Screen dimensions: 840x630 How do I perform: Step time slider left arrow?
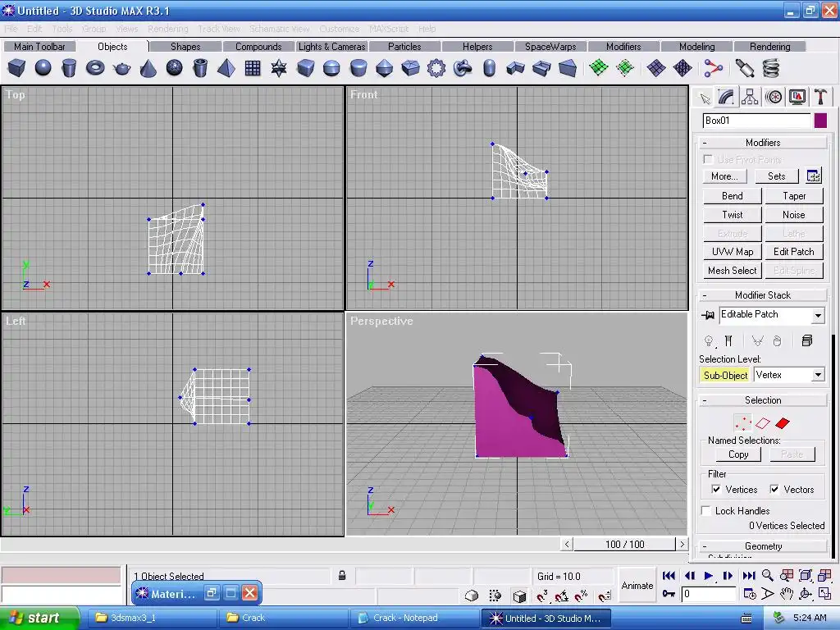[567, 545]
